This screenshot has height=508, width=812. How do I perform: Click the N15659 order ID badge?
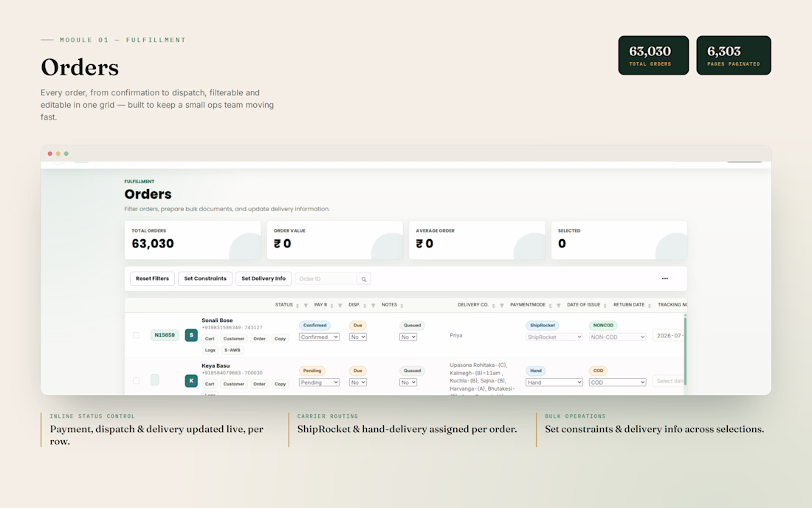pyautogui.click(x=165, y=335)
